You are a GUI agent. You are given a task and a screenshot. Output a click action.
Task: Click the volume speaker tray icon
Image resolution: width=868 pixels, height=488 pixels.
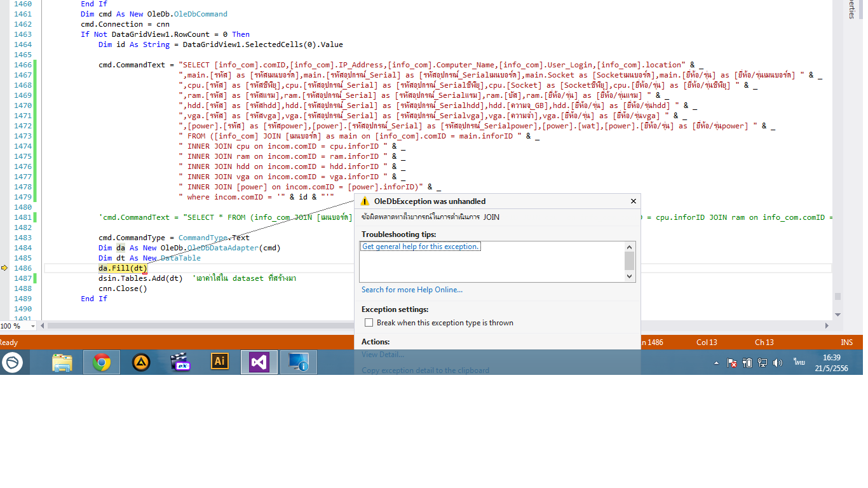click(777, 363)
